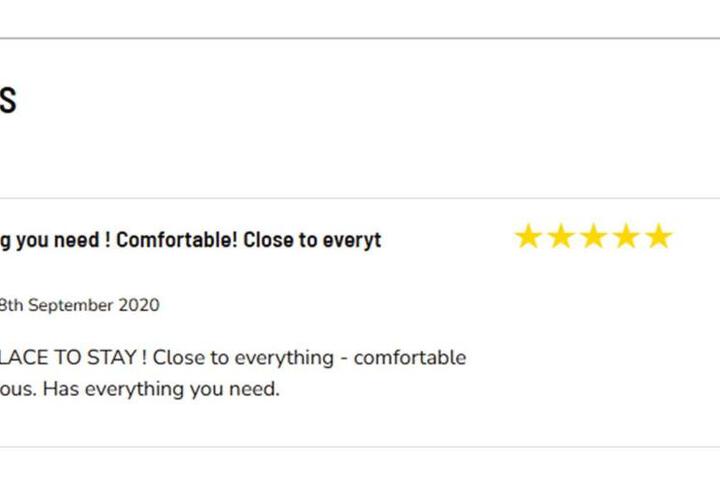720x480 pixels.
Task: Click the word 'Comfortable!' in the bold title
Action: [176, 240]
